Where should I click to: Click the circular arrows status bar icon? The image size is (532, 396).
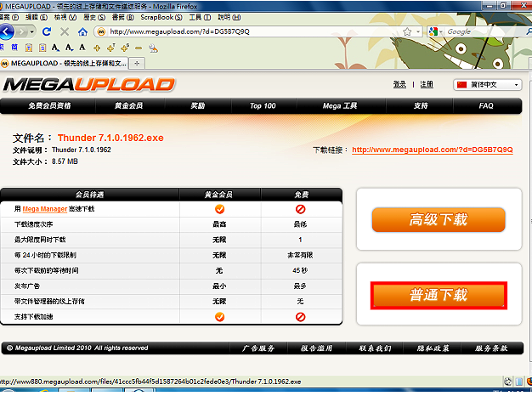(507, 382)
